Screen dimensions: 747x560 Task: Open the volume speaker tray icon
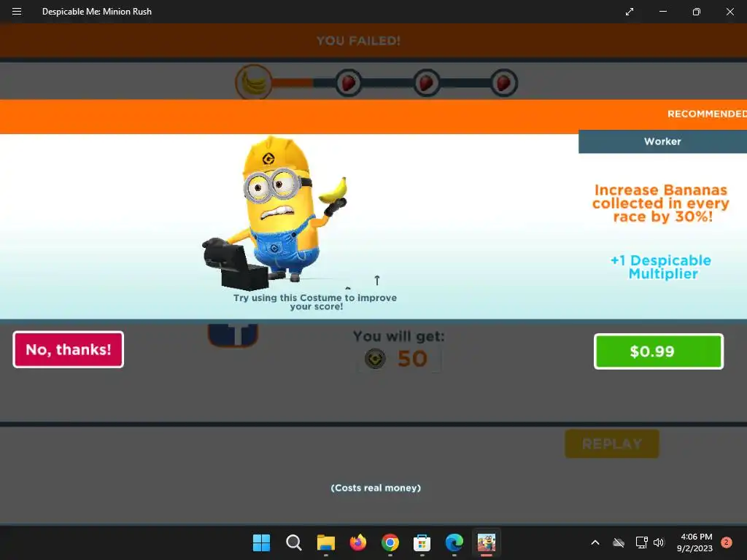pos(659,542)
